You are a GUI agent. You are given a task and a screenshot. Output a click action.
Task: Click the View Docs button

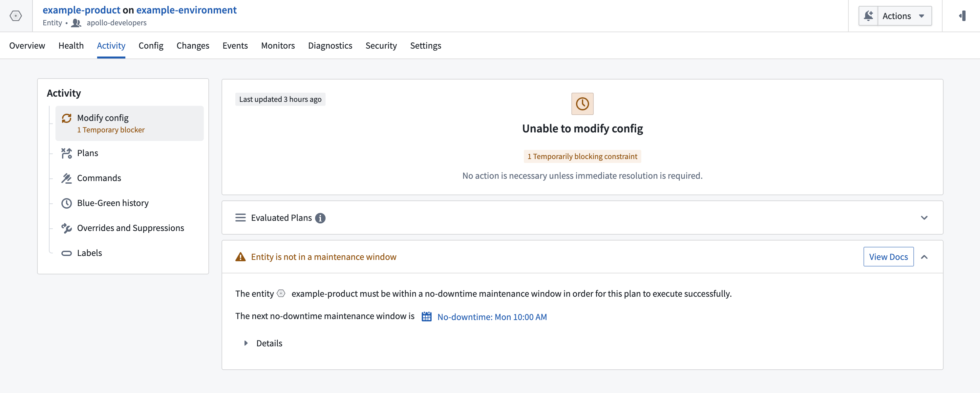[x=888, y=257]
